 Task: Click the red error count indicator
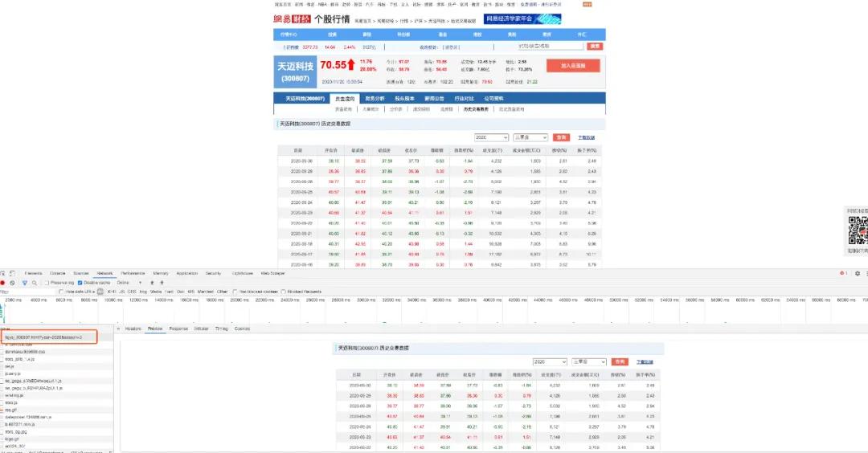[x=844, y=273]
